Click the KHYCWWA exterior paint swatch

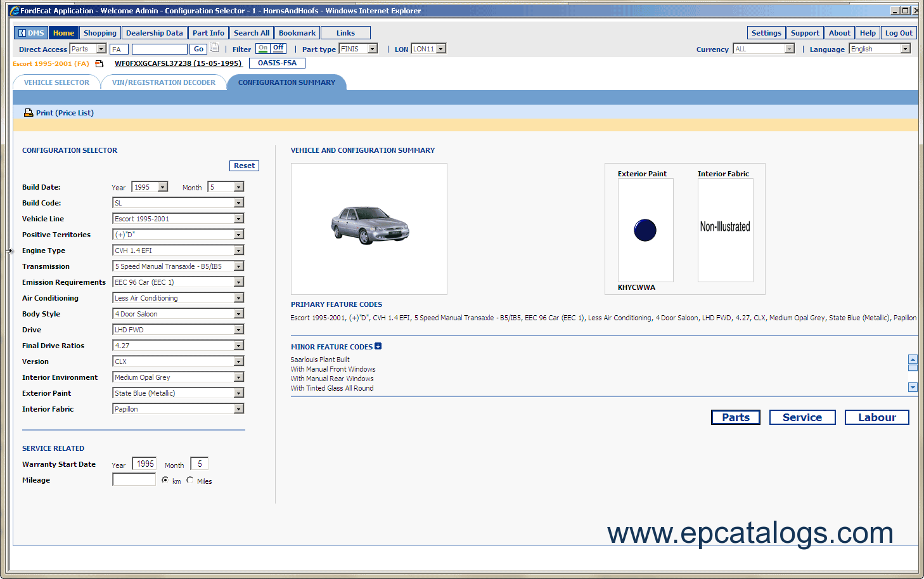click(645, 230)
